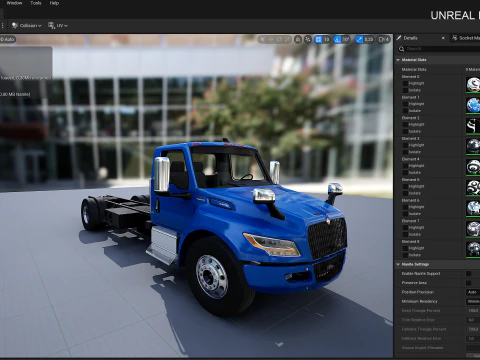This screenshot has width=480, height=360.
Task: Collapse the Material Slots section
Action: pyautogui.click(x=398, y=60)
